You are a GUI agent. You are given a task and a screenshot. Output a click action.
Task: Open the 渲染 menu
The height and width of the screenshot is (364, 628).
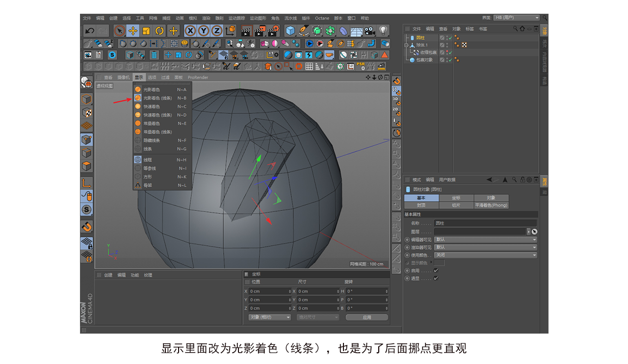point(206,18)
